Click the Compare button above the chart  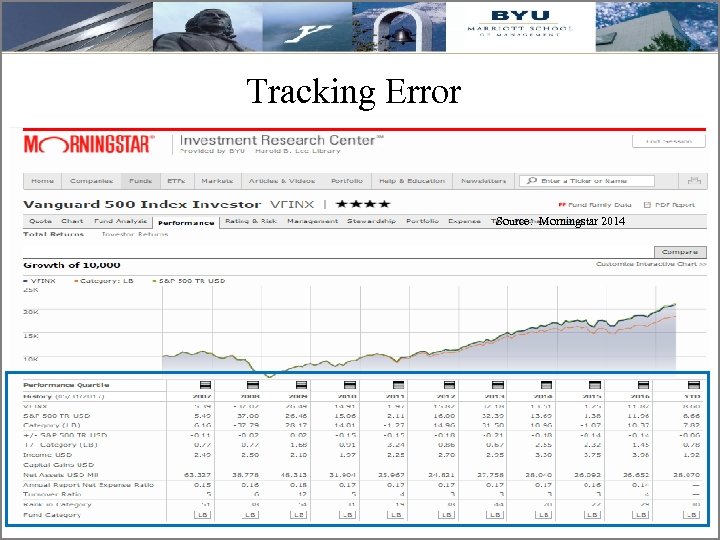(x=680, y=252)
